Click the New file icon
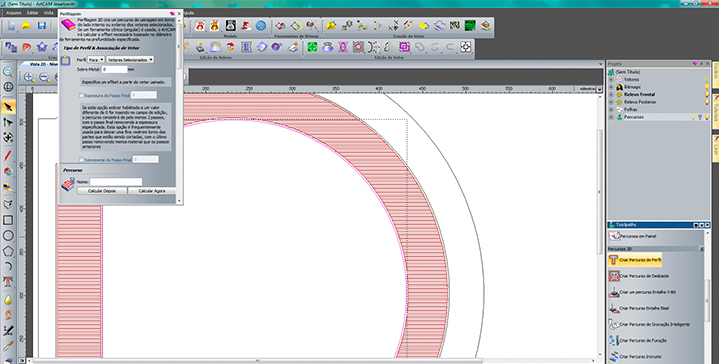The height and width of the screenshot is (364, 719). click(11, 26)
